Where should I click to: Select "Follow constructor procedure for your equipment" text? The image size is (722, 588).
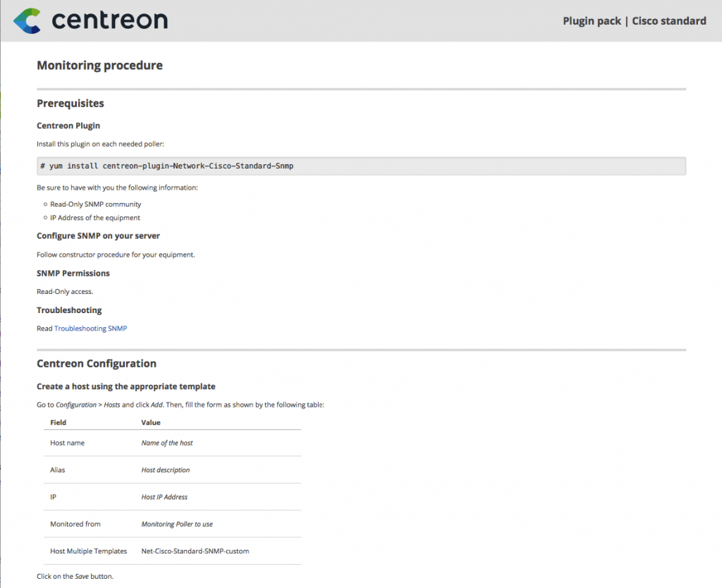point(116,255)
